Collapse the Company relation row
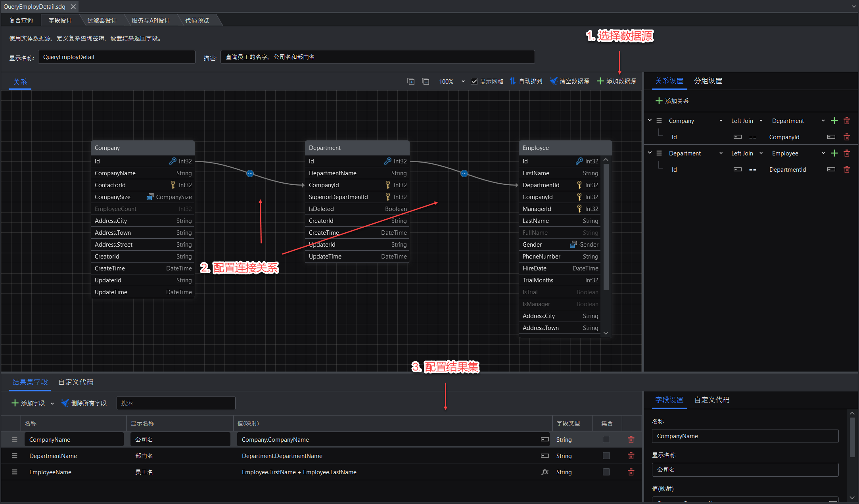The width and height of the screenshot is (859, 504). 650,120
